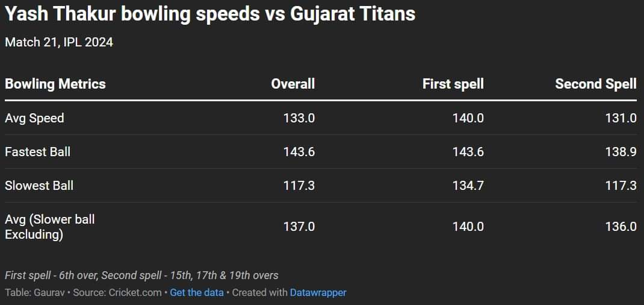Select the 'Second Spell' column header
This screenshot has height=305, width=644.
(x=595, y=84)
